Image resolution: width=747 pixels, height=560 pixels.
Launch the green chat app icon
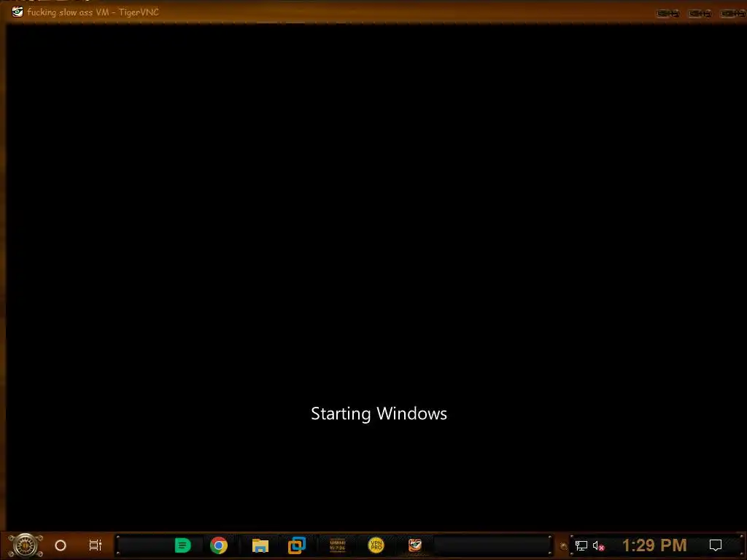(x=182, y=545)
